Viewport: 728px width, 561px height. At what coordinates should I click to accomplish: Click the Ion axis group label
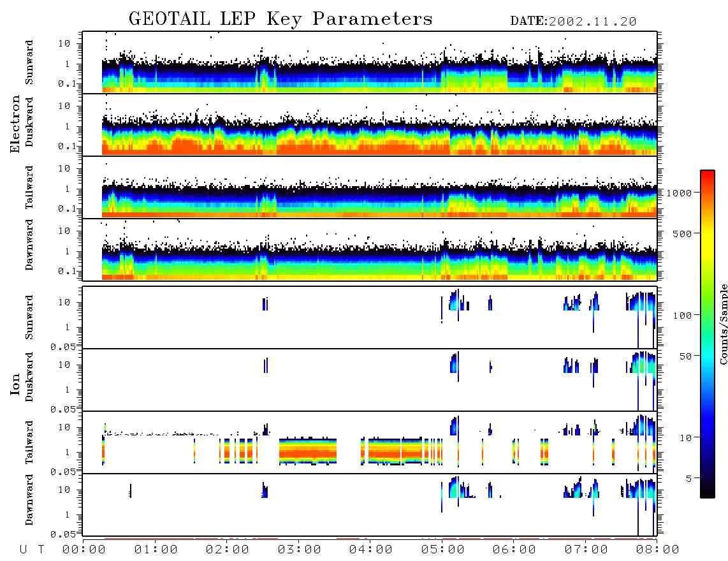tap(15, 384)
